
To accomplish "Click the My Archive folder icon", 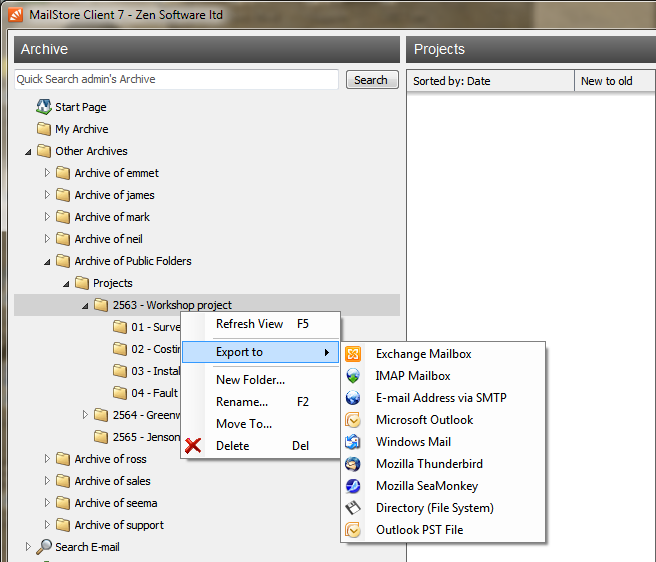I will point(44,129).
